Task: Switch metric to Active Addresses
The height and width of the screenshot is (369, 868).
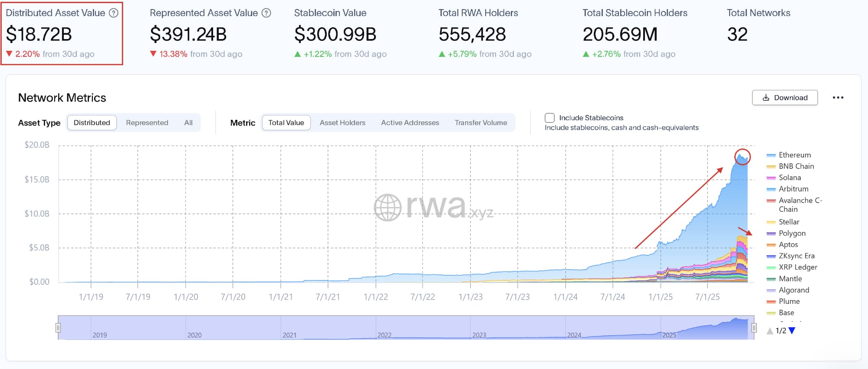Action: coord(410,123)
